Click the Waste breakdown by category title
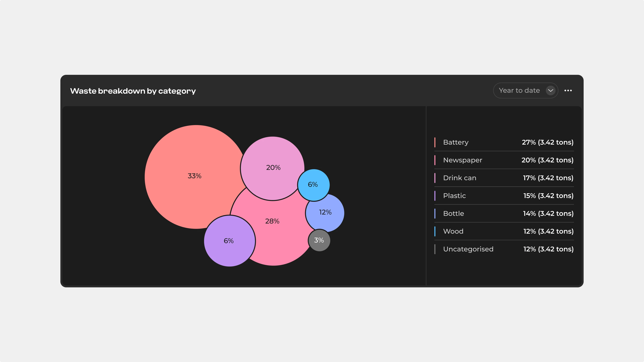The image size is (644, 362). 133,91
